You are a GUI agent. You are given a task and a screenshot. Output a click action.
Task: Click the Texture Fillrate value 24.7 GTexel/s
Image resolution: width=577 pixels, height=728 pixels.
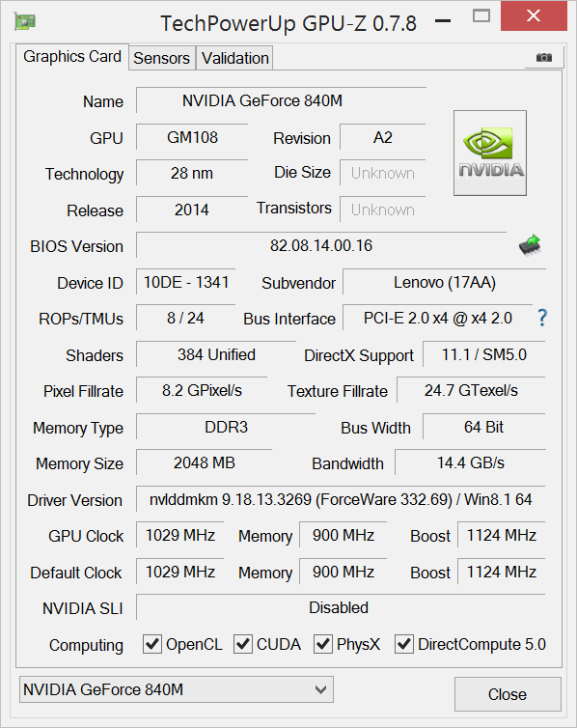(x=471, y=390)
